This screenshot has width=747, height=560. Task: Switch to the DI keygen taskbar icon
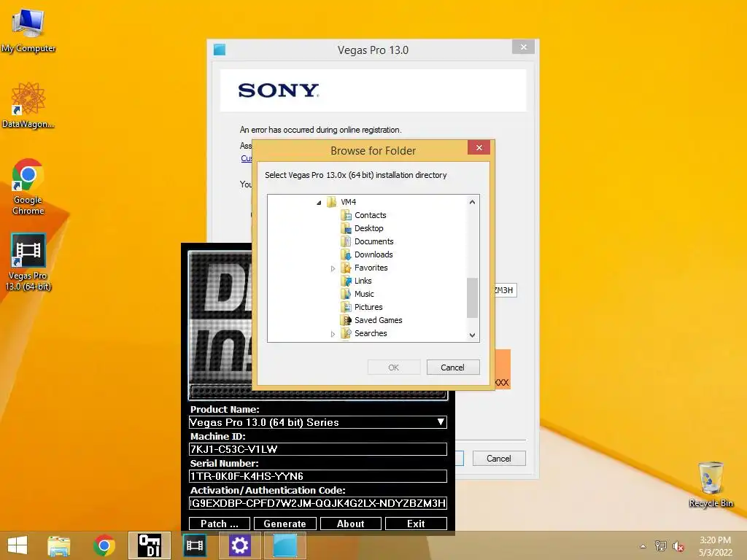tap(149, 545)
